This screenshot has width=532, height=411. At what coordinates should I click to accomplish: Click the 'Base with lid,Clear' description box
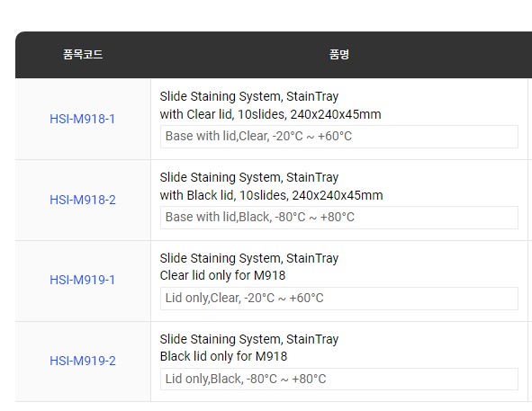pyautogui.click(x=339, y=137)
